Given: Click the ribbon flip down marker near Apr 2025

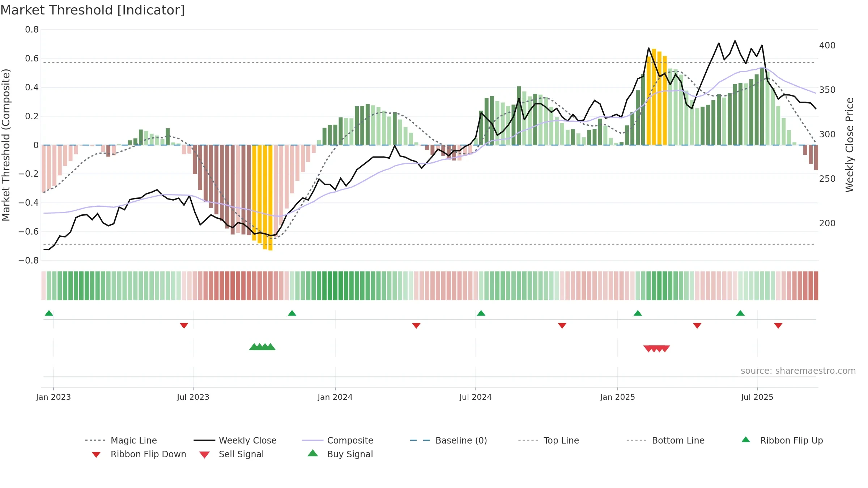Looking at the screenshot, I should click(x=697, y=326).
